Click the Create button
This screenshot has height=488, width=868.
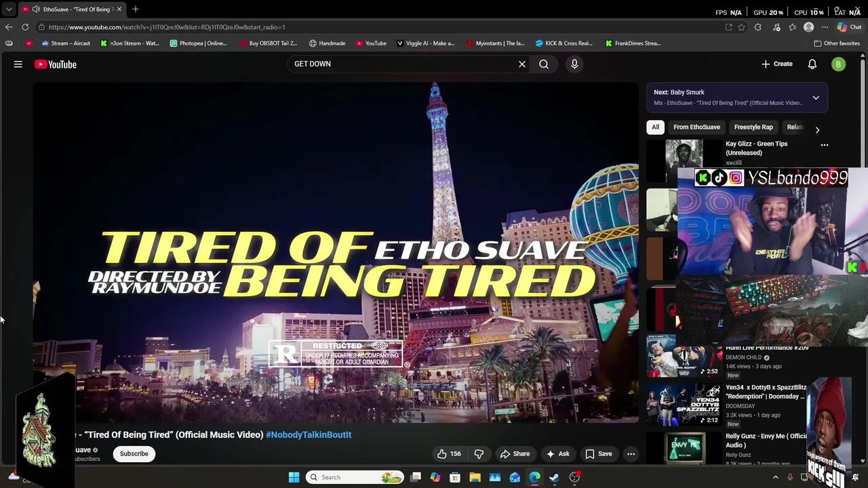(776, 64)
